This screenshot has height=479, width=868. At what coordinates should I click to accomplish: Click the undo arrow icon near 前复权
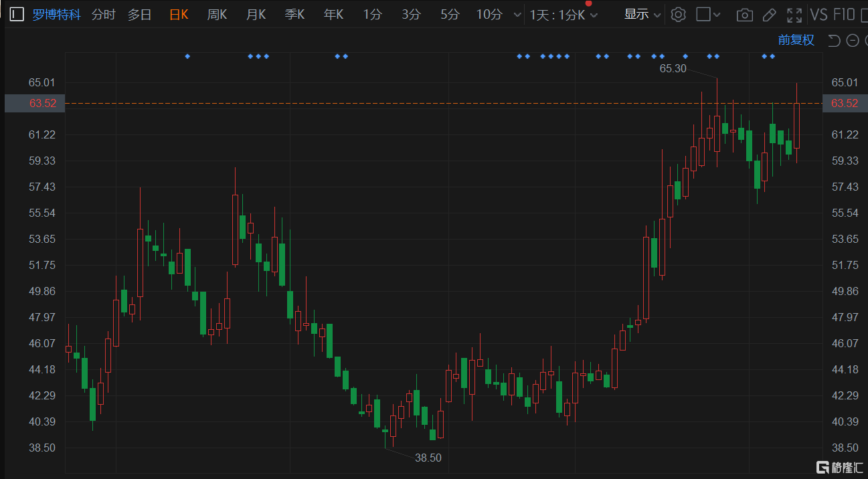[834, 41]
